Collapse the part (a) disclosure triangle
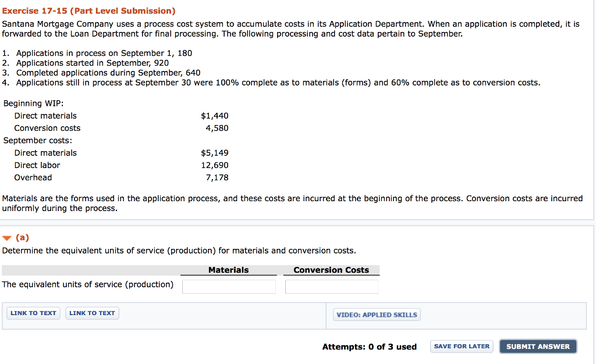This screenshot has width=596, height=364. 7,238
